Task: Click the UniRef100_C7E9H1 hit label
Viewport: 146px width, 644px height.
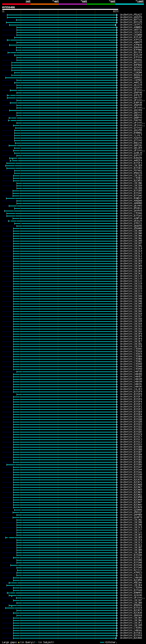Action: [x=131, y=628]
